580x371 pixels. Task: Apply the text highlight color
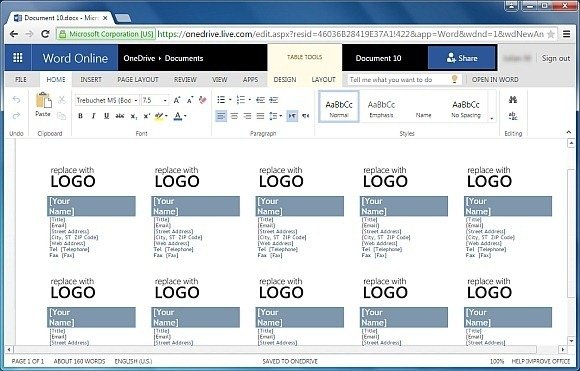coord(159,116)
